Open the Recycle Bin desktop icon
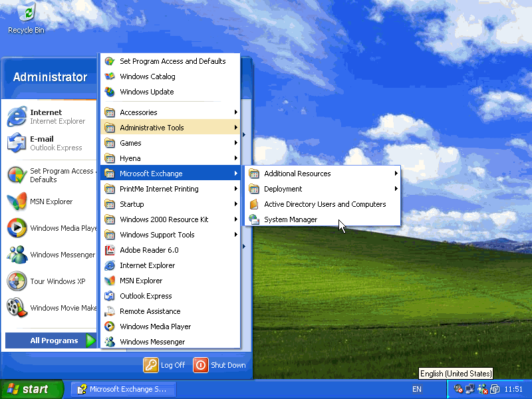Image resolution: width=532 pixels, height=399 pixels. (x=26, y=17)
